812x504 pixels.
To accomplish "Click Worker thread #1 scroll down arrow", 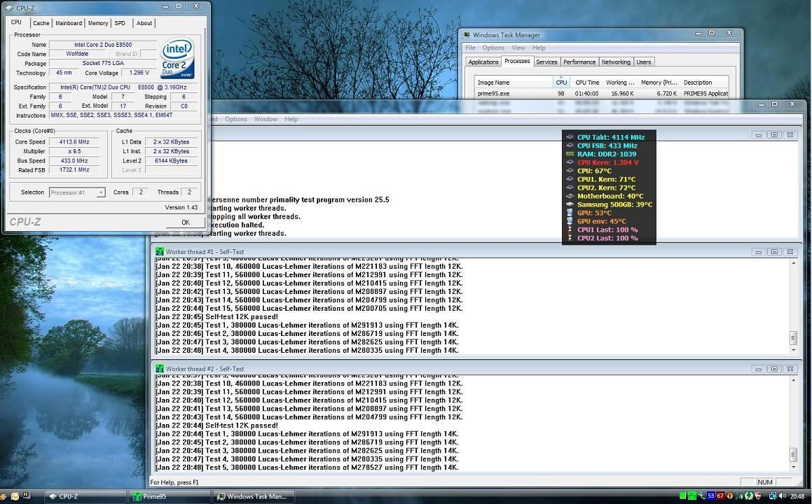I will point(793,350).
